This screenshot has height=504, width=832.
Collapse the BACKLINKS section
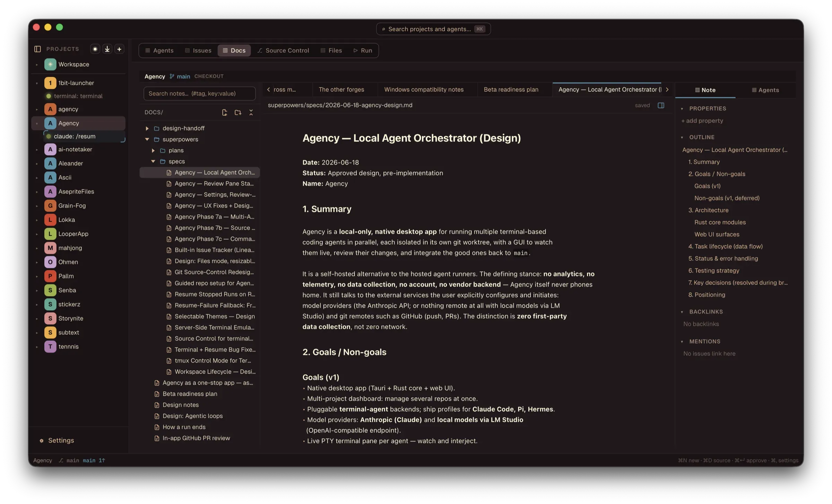pos(682,312)
